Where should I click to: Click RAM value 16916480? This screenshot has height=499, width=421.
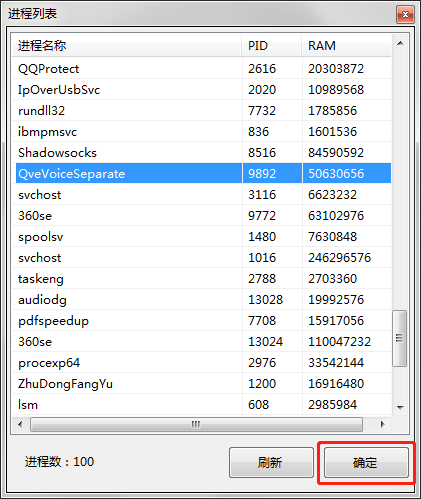click(x=336, y=384)
